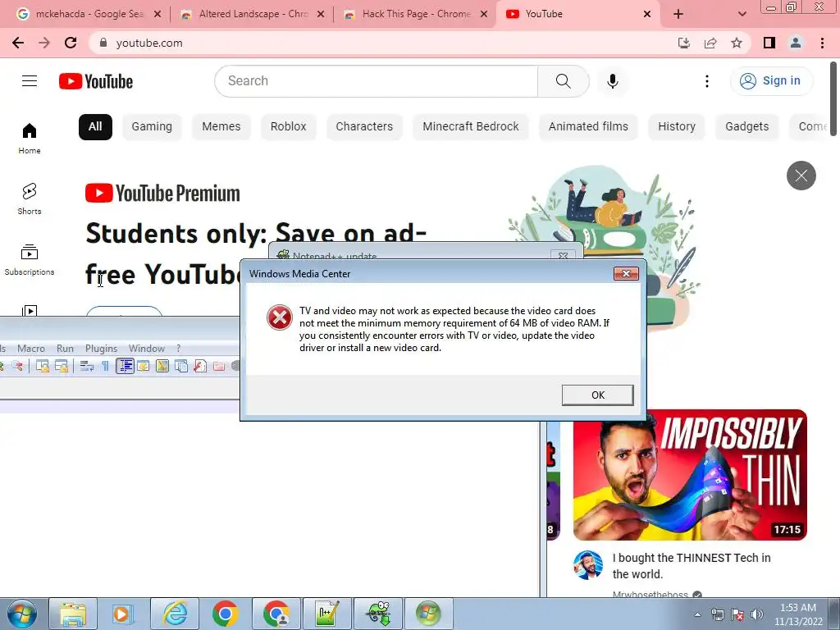Reload the YouTube page
This screenshot has width=840, height=630.
click(71, 43)
